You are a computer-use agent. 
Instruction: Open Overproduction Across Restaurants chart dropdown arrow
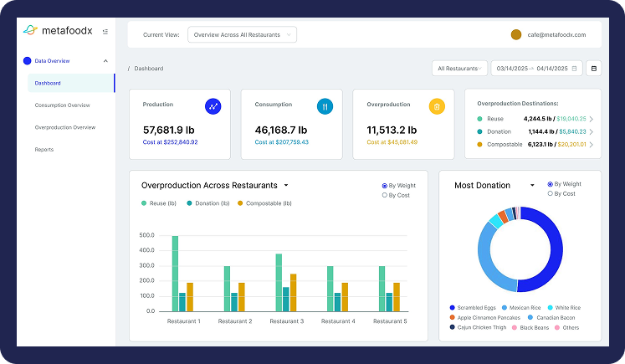click(286, 186)
